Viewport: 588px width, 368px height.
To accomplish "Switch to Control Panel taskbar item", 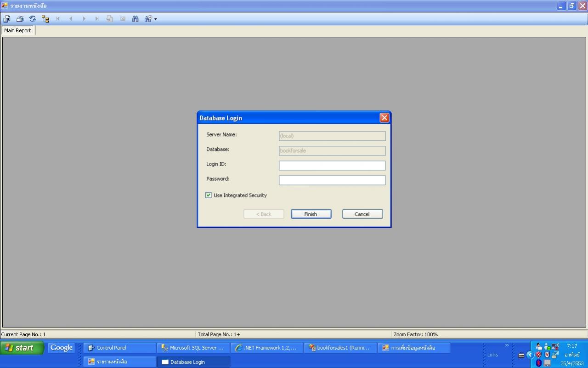I will [119, 348].
